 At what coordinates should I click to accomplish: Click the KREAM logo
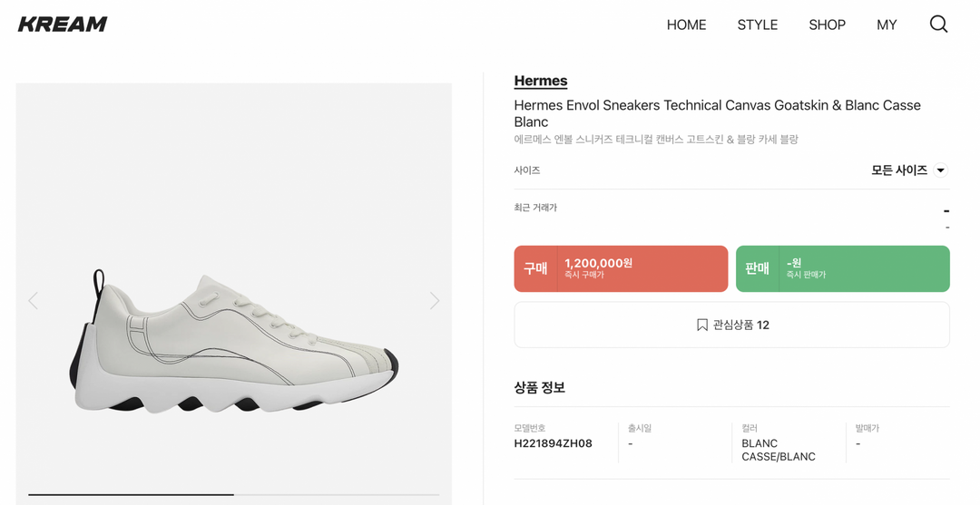(63, 24)
